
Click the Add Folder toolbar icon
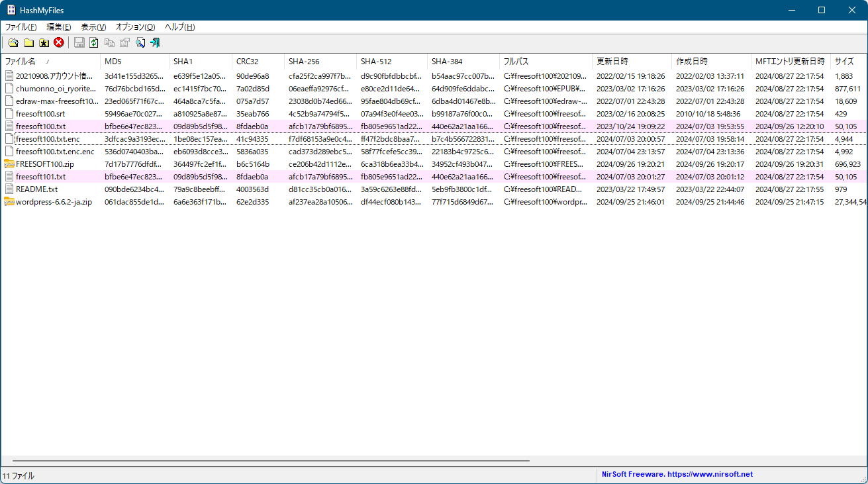coord(28,43)
